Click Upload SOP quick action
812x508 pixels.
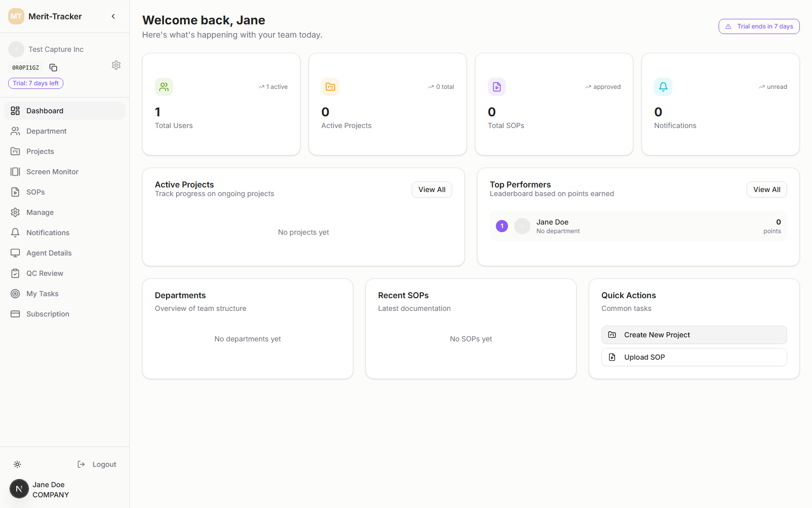point(694,357)
